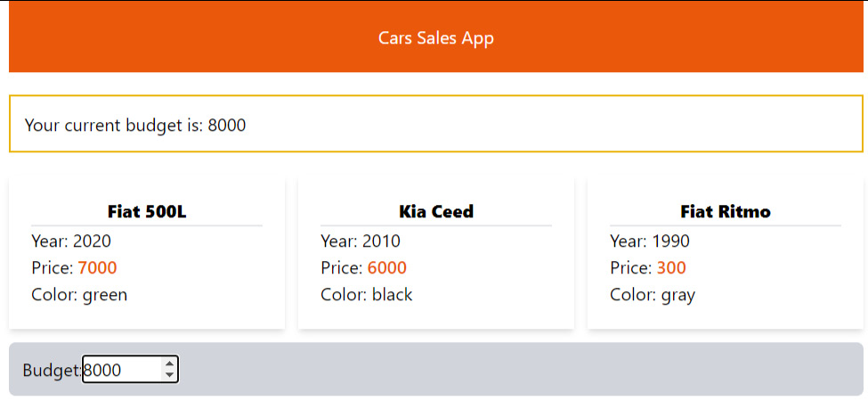Screen dimensions: 868x401
Task: Select the Fiat Ritmo card title
Action: click(726, 211)
